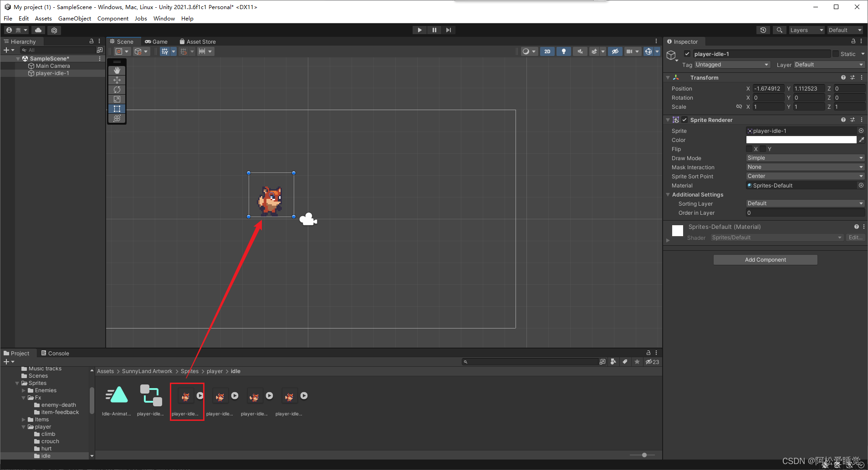Open the cloud services icon

[x=38, y=30]
